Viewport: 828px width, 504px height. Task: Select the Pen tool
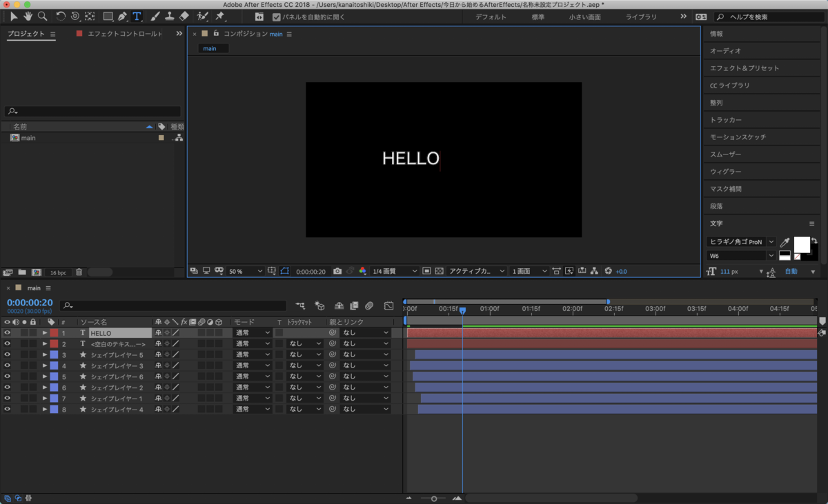click(122, 16)
